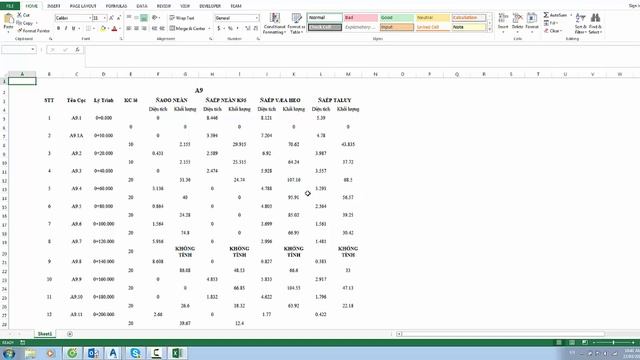
Task: Align cell text to the left
Action: (129, 29)
